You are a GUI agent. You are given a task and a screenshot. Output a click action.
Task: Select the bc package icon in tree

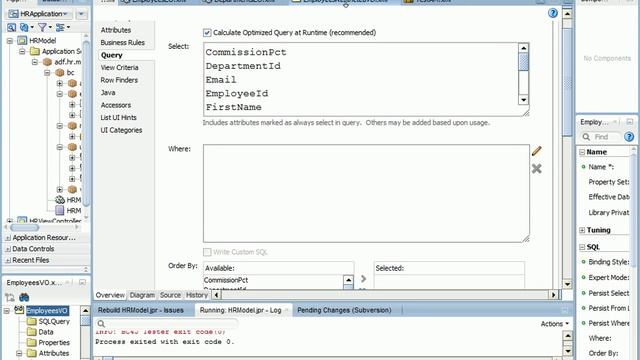[60, 72]
